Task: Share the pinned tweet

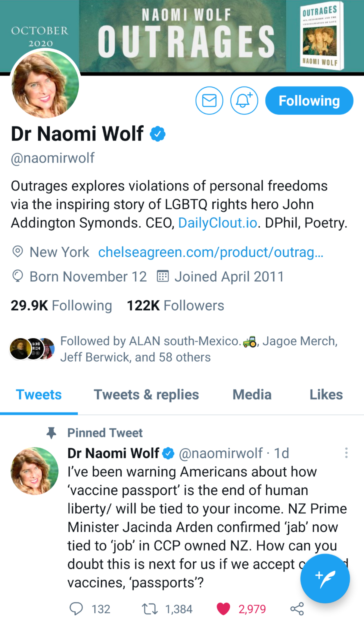Action: click(297, 609)
